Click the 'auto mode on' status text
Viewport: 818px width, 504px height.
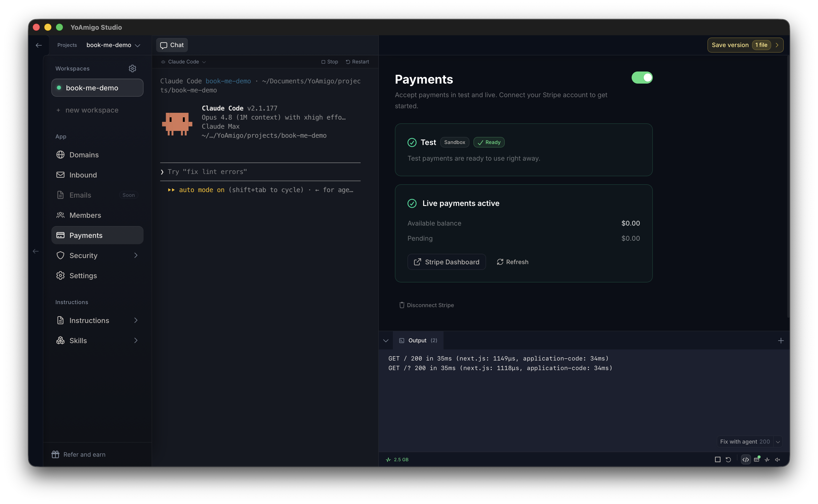201,190
